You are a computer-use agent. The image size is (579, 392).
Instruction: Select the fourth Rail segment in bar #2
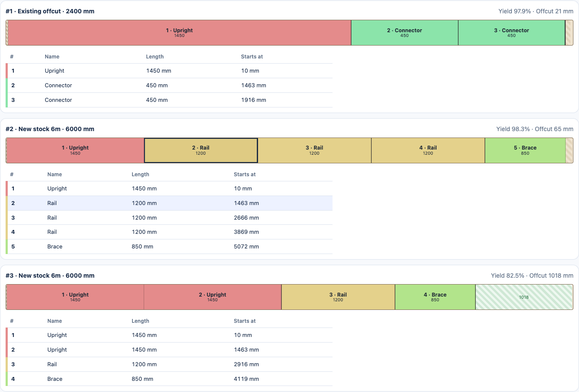click(x=428, y=150)
